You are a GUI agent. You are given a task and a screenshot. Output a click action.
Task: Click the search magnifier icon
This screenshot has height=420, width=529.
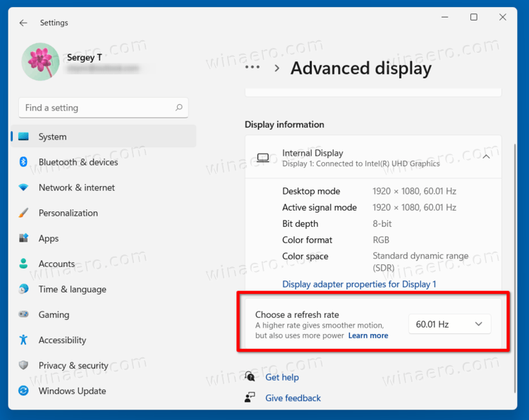179,108
